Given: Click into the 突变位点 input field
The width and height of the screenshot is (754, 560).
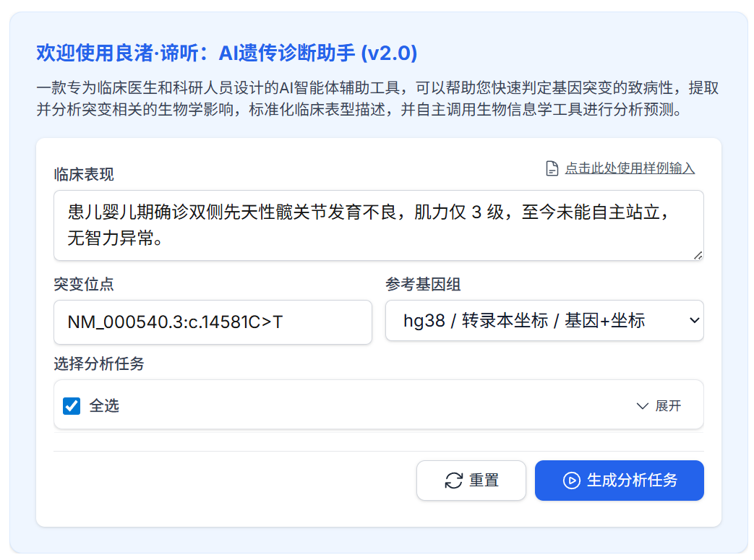Looking at the screenshot, I should click(x=213, y=322).
